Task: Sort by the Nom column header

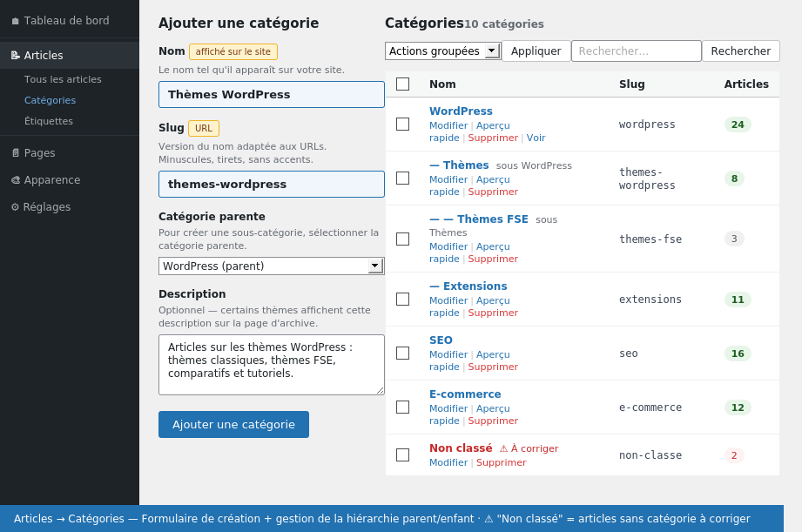Action: [x=442, y=84]
